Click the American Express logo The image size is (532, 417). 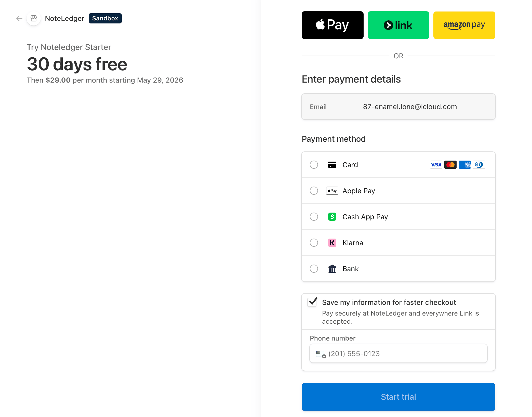coord(464,165)
